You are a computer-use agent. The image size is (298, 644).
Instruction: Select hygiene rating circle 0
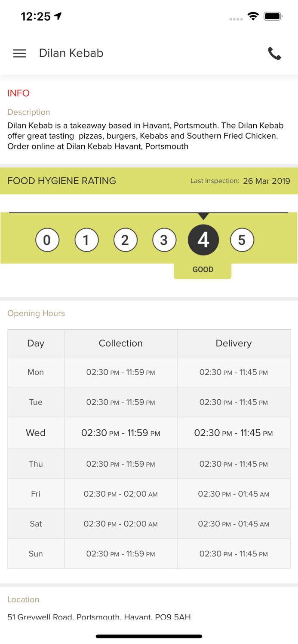[47, 240]
